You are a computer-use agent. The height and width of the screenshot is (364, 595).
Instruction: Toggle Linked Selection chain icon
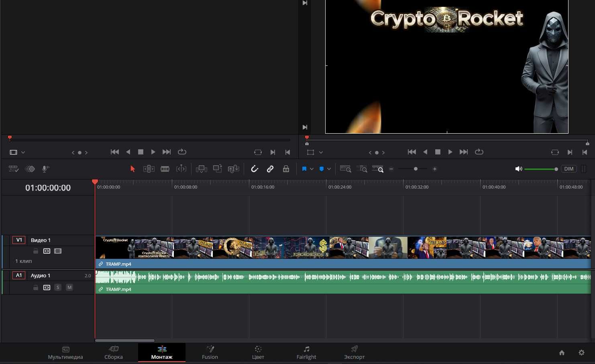coord(270,169)
